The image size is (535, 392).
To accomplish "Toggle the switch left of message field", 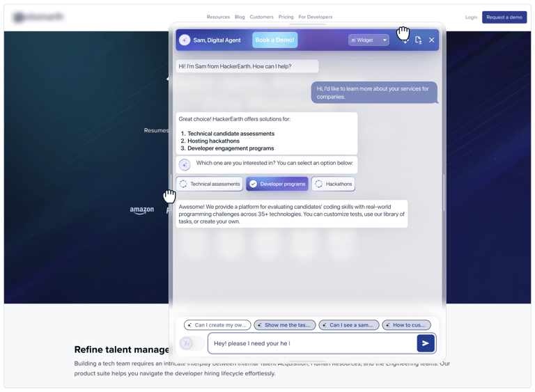I will [x=192, y=343].
